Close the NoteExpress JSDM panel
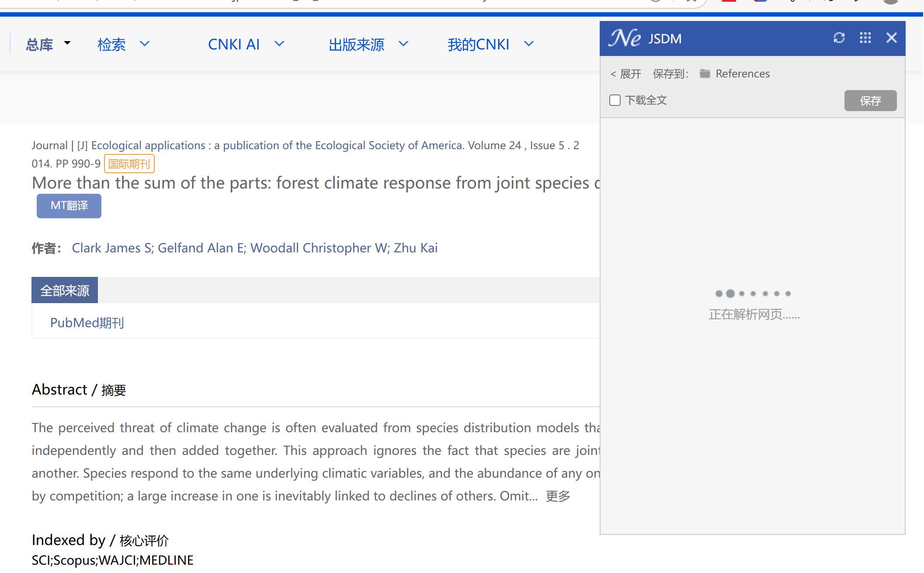Image resolution: width=924 pixels, height=573 pixels. 891,38
